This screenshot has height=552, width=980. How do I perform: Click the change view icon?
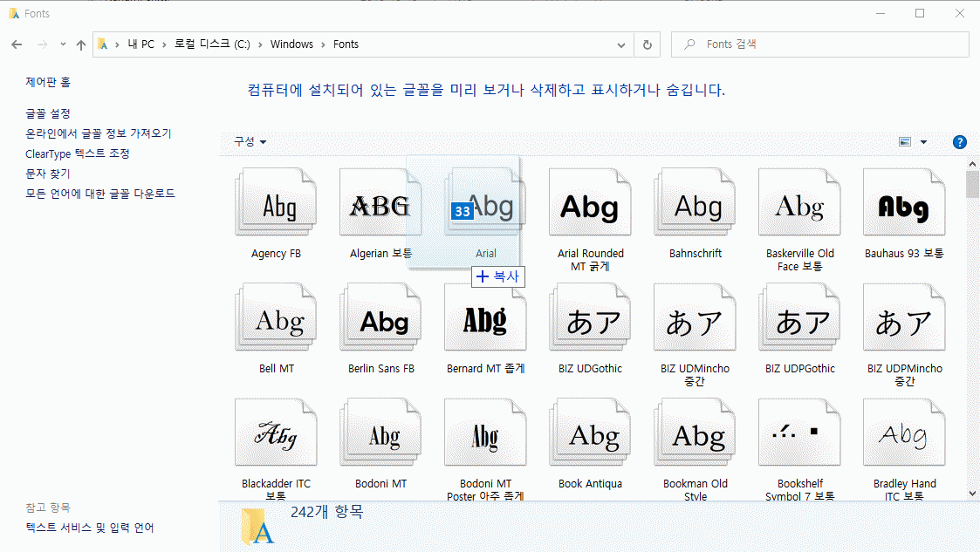click(x=904, y=142)
